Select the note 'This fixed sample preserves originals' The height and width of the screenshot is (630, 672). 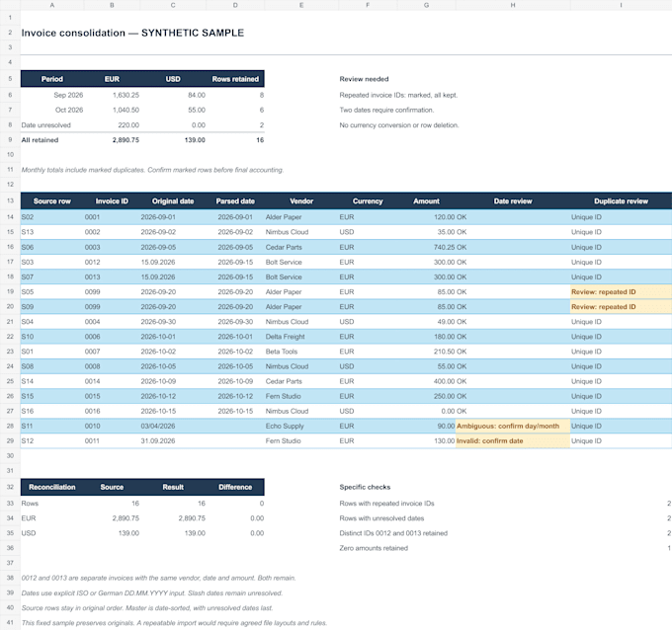[174, 623]
